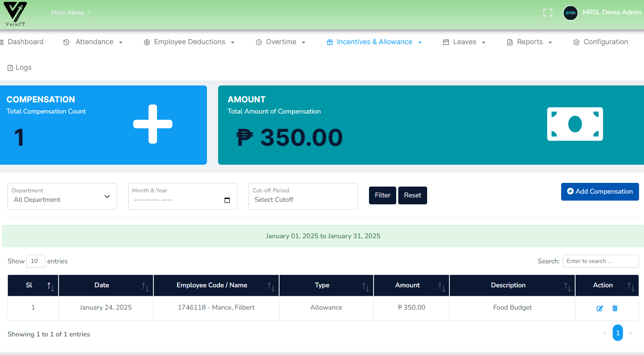The image size is (644, 355).
Task: Click the Configuration gear icon
Action: [x=576, y=42]
